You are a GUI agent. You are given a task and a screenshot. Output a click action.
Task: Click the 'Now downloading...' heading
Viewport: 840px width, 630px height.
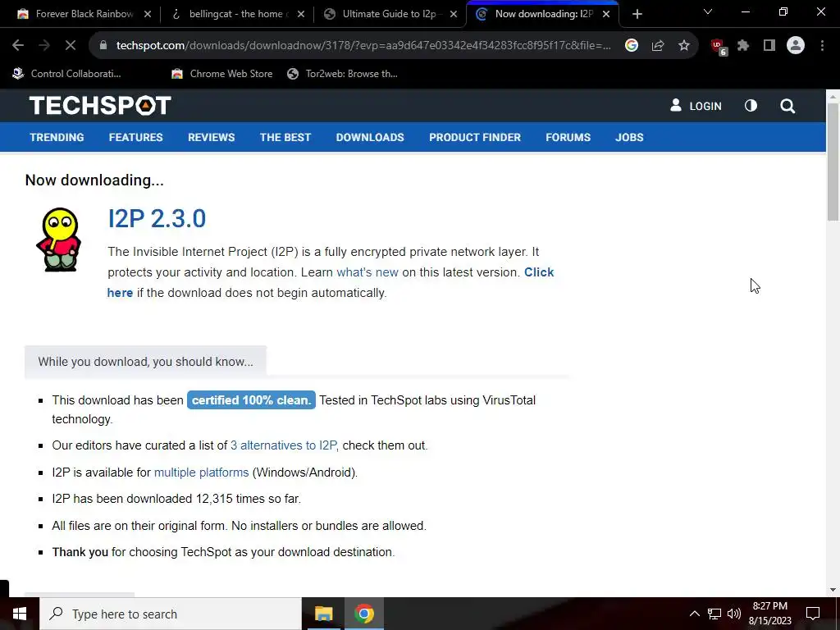pyautogui.click(x=94, y=180)
